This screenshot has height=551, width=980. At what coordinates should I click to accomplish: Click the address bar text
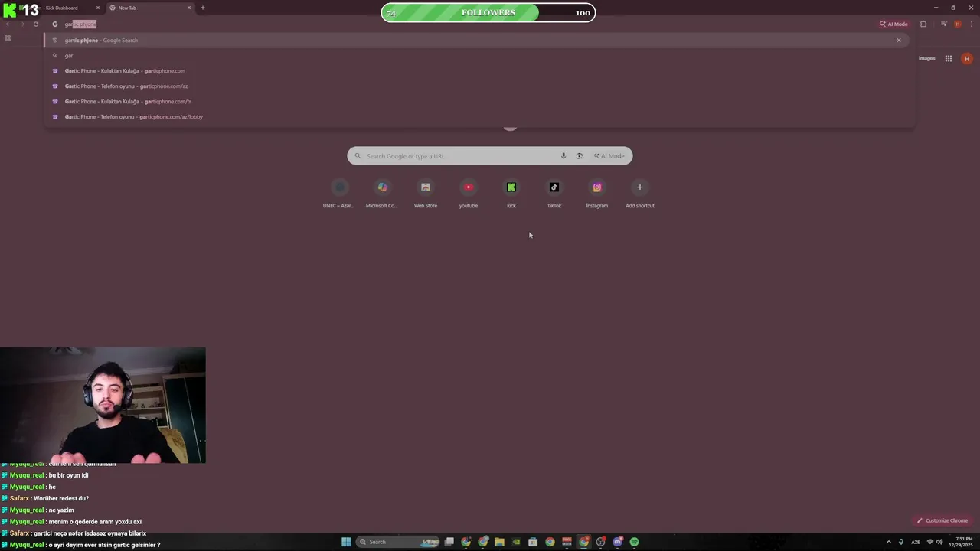tap(80, 24)
